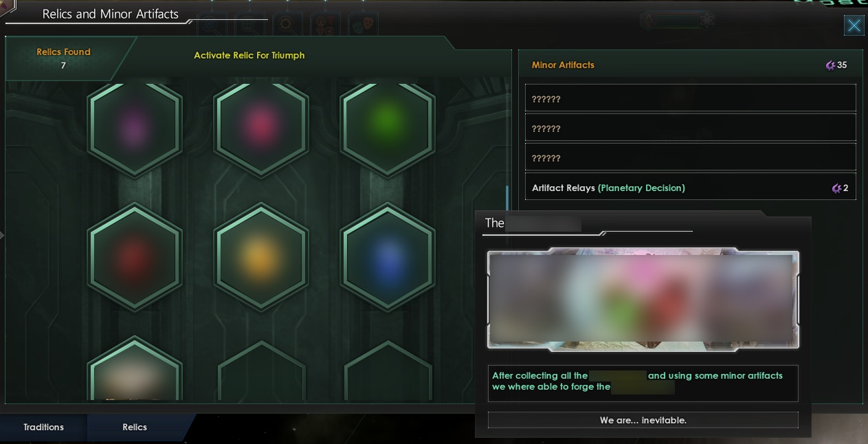Screen dimensions: 868x444
Task: Select the blue relic hexagon
Action: click(388, 257)
